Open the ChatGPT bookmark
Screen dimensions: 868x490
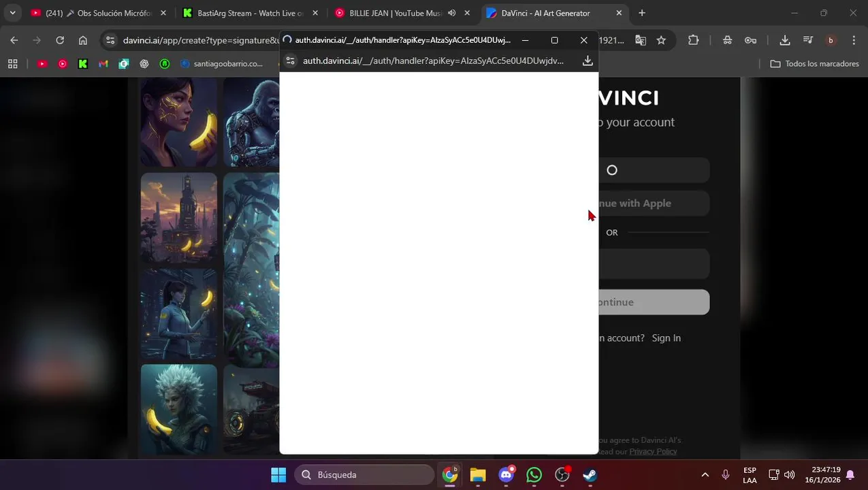click(144, 63)
